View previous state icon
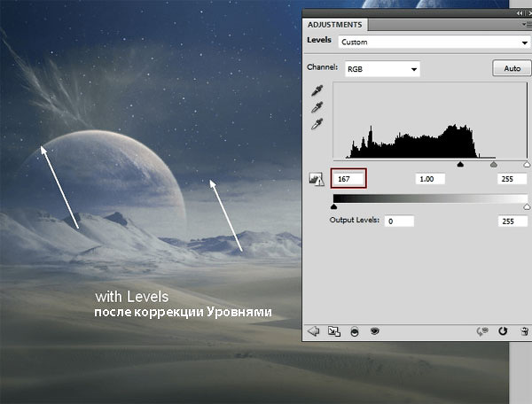This screenshot has height=404, width=532. (482, 331)
